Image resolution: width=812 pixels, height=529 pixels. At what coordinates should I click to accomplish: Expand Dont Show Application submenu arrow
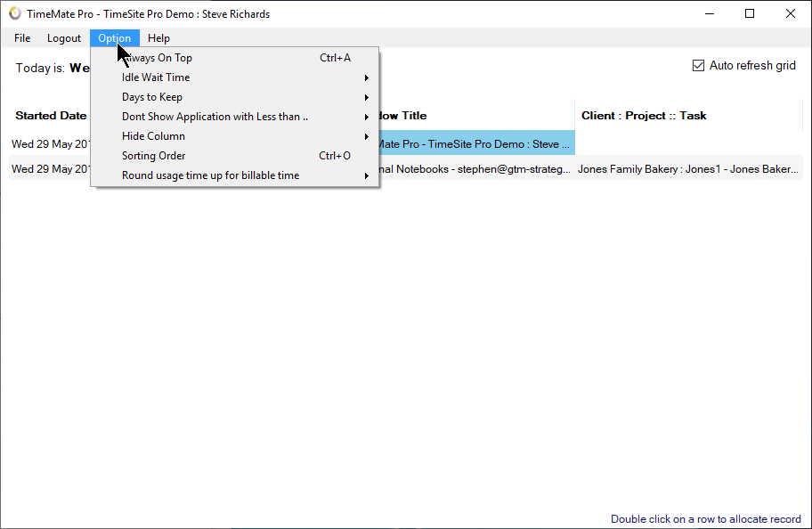pyautogui.click(x=366, y=117)
